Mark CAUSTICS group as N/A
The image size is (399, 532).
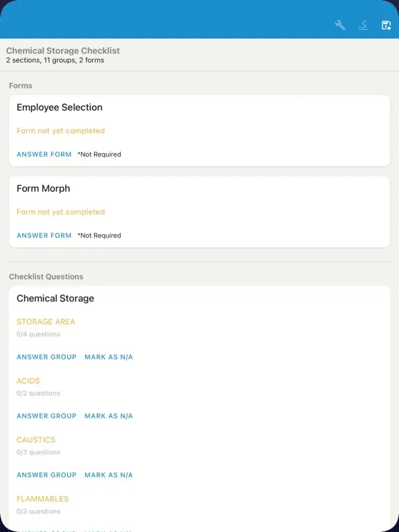pos(109,475)
